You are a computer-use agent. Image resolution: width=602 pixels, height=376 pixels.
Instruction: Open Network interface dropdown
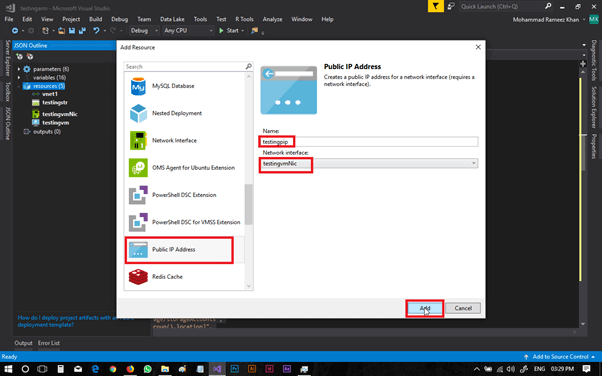474,163
